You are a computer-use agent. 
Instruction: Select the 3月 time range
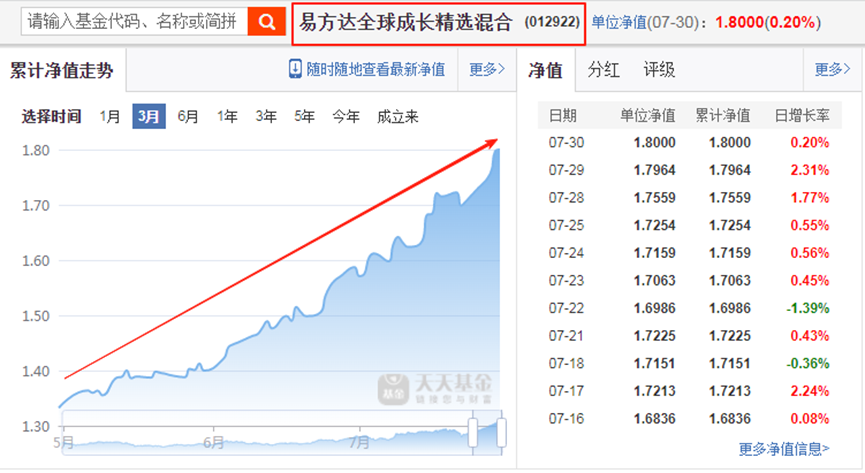click(149, 116)
